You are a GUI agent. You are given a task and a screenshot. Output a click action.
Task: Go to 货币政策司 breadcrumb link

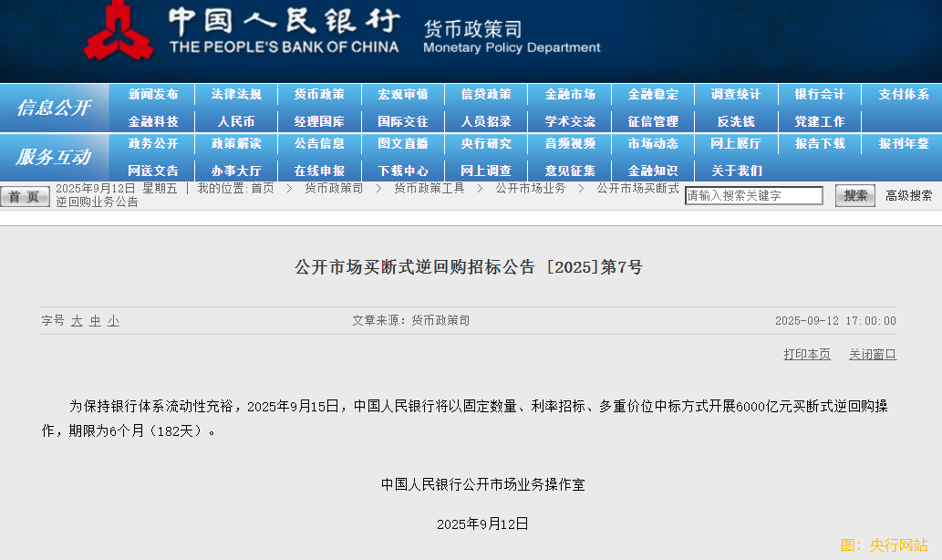coord(334,188)
